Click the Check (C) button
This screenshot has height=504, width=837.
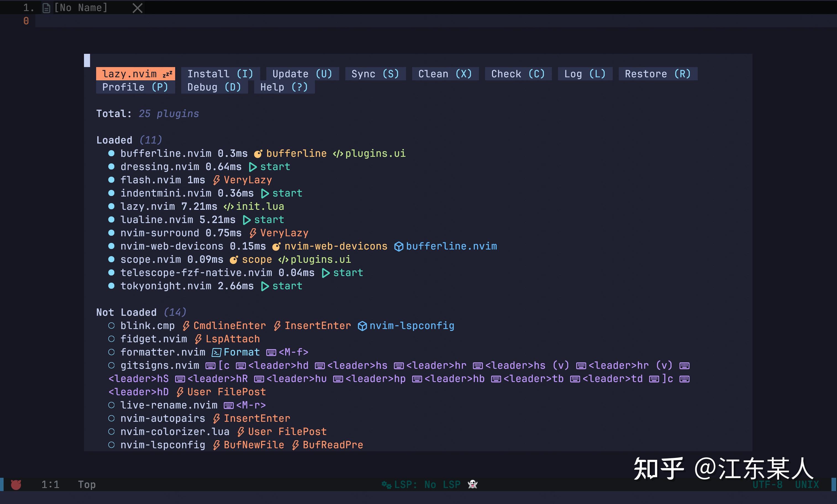[x=517, y=73]
